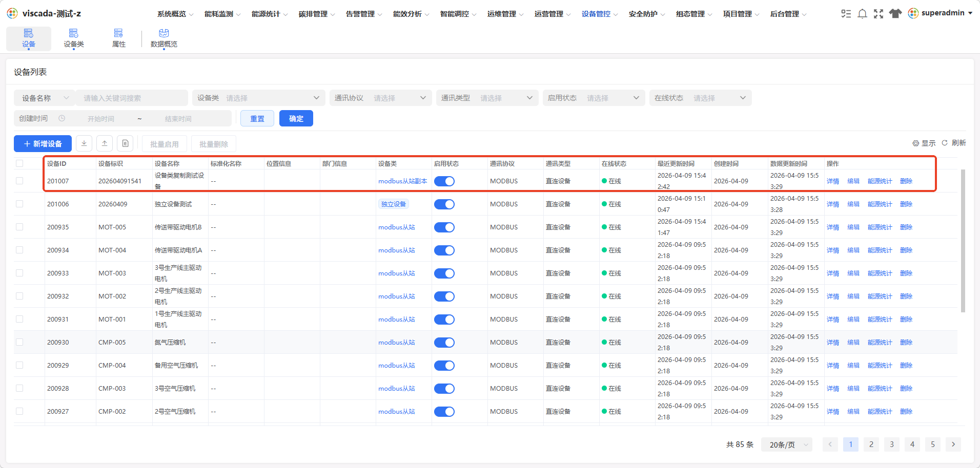980x468 pixels.
Task: Open the 碳排管理 menu
Action: coord(317,14)
